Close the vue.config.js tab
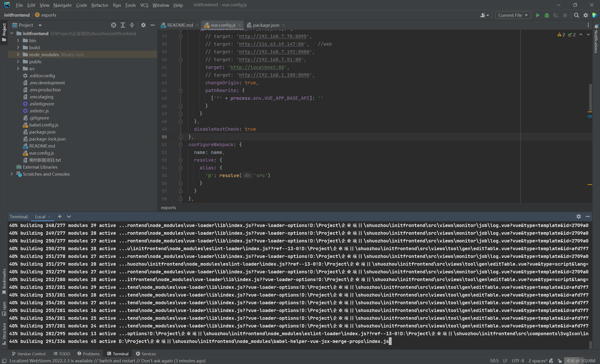 pyautogui.click(x=240, y=25)
